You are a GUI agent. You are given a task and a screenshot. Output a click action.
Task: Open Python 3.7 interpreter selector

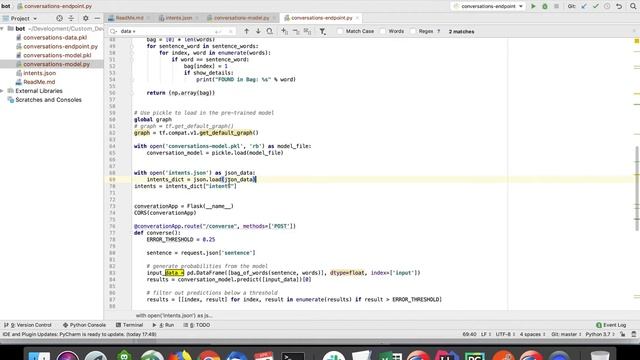(x=600, y=334)
